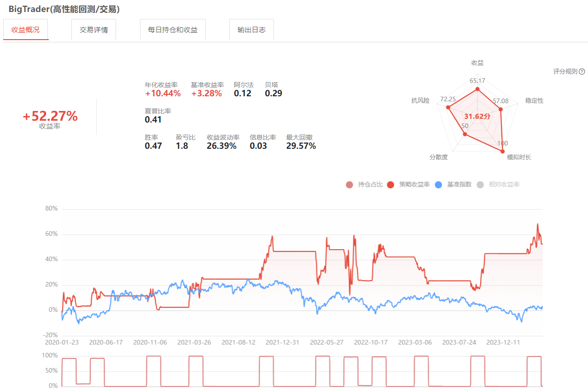Switch to the 输出日志 tab
Screen dimensions: 588x392
pos(251,30)
